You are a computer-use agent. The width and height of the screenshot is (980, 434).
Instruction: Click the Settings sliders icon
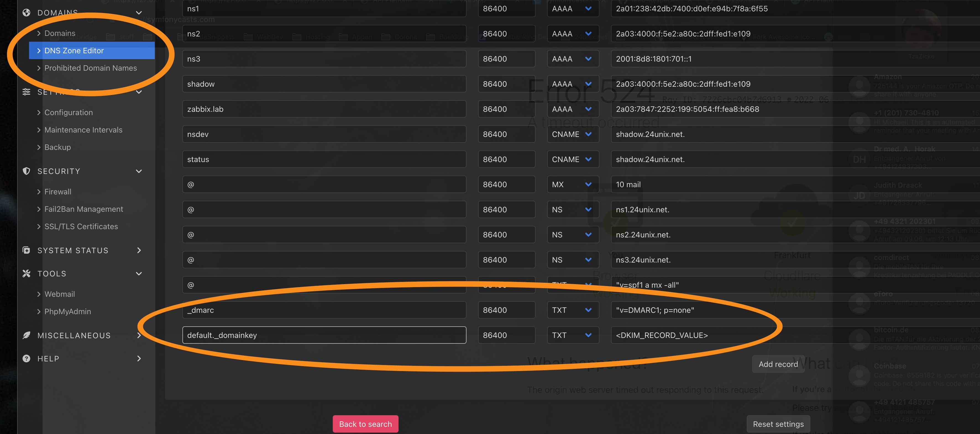[26, 92]
